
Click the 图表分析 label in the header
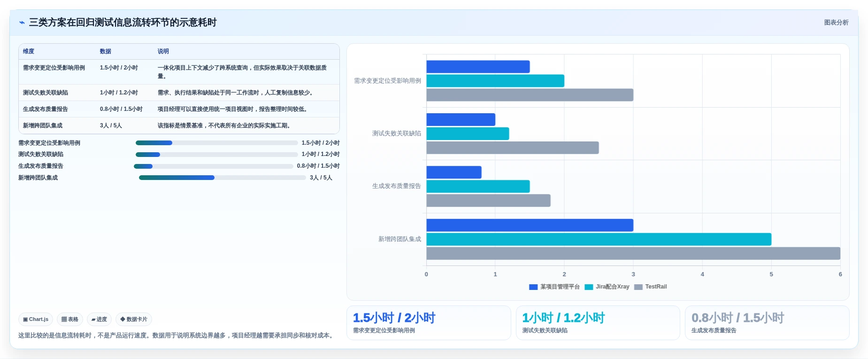pos(836,23)
